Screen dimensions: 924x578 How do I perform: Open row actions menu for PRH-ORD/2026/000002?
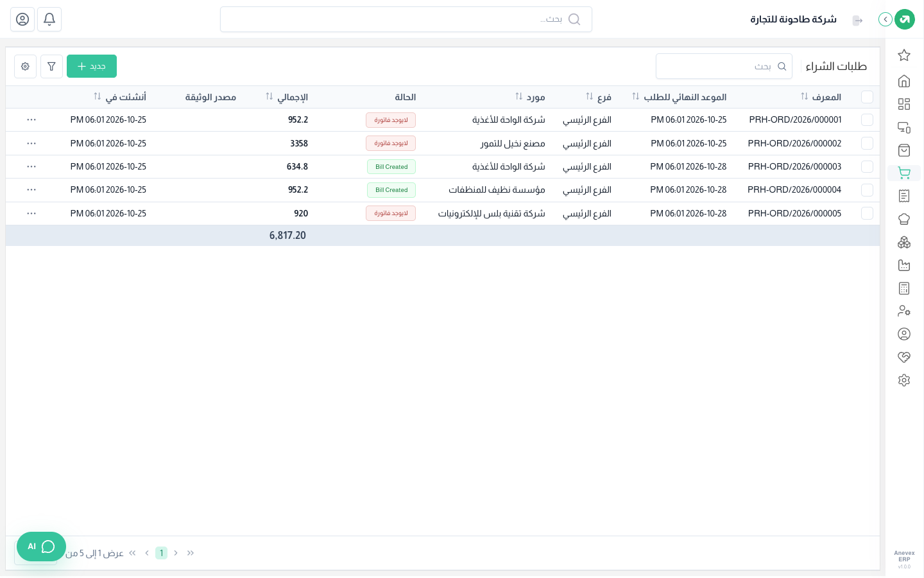(x=31, y=143)
